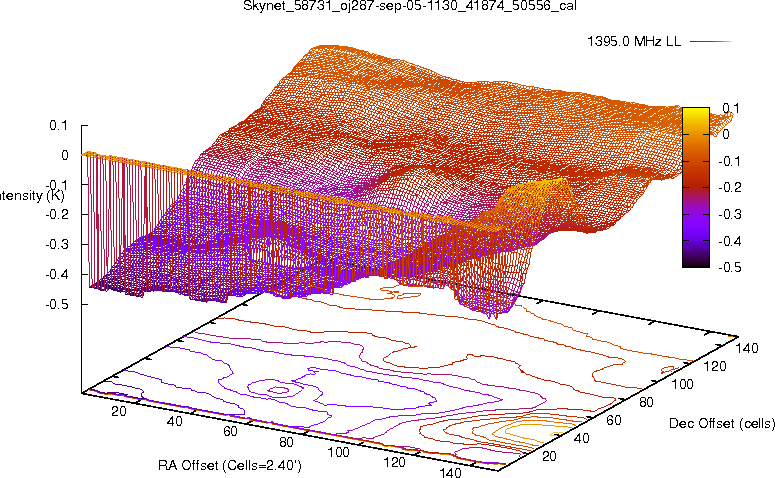
Task: Click the legend line sample beside 1395.0 MHz LL
Action: point(710,42)
